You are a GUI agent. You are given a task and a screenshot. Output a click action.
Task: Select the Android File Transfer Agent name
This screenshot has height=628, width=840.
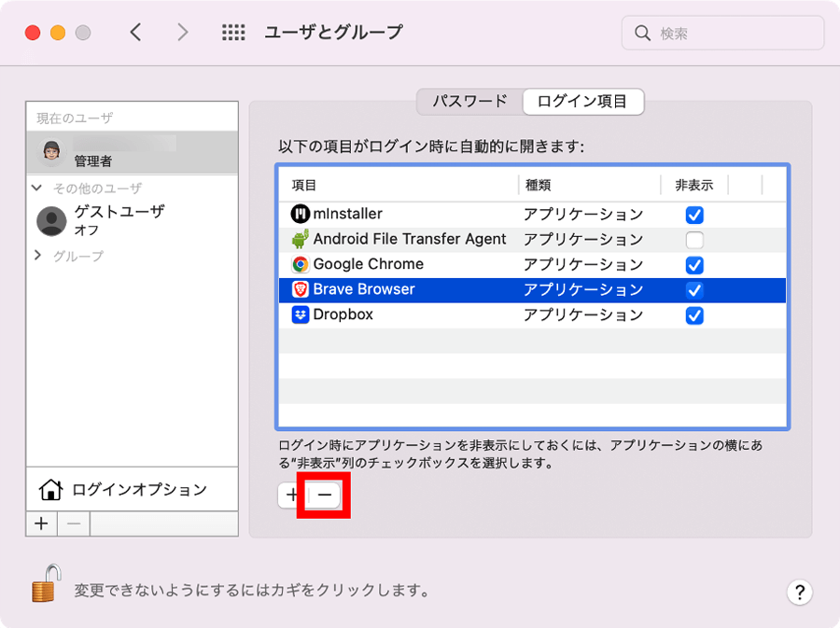[410, 239]
